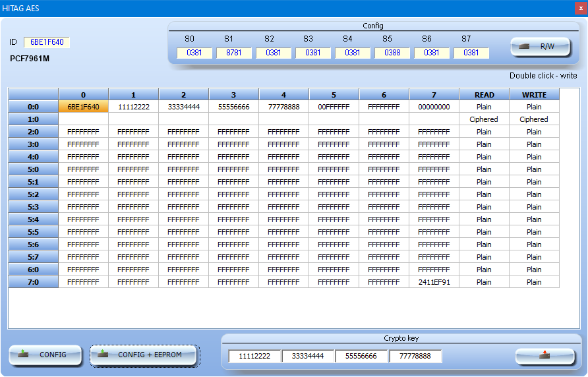Select row header 5:0
The image size is (588, 377).
tap(34, 169)
